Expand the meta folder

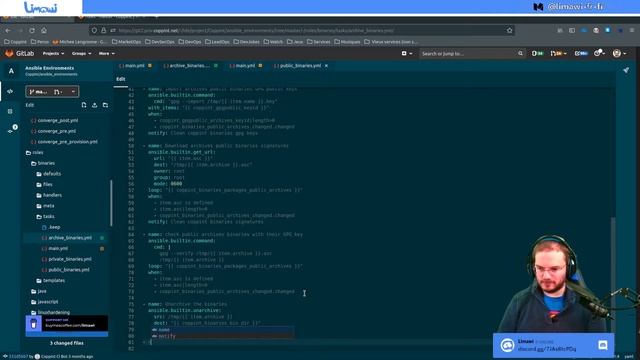pos(45,206)
